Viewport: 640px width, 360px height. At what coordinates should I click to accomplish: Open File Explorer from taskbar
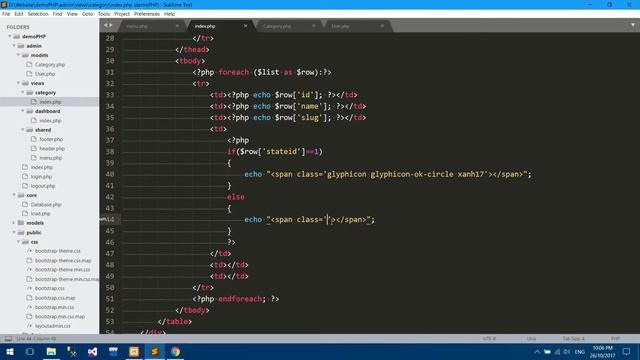coord(51,352)
